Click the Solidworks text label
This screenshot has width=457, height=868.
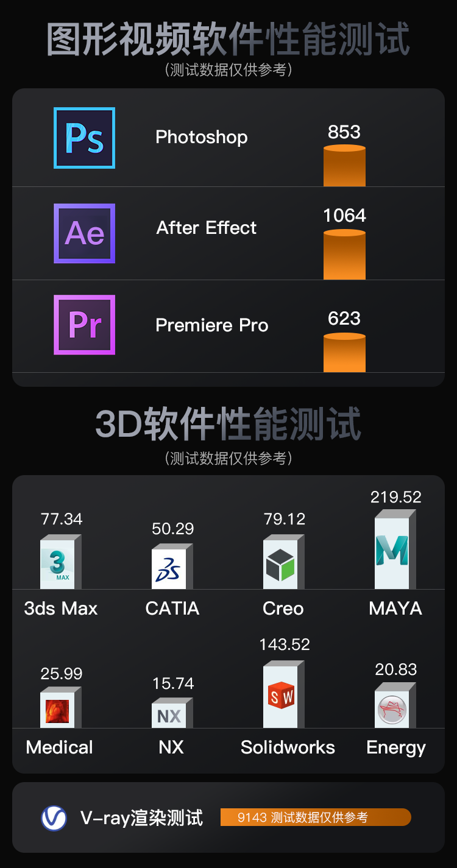[288, 747]
